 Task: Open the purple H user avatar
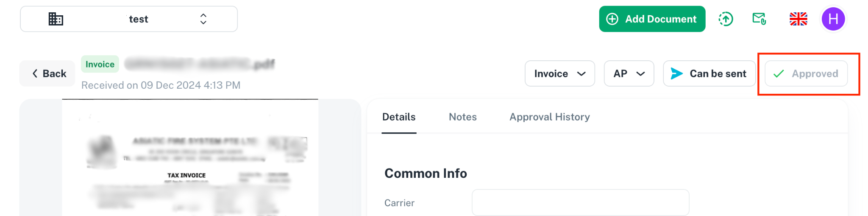[833, 19]
